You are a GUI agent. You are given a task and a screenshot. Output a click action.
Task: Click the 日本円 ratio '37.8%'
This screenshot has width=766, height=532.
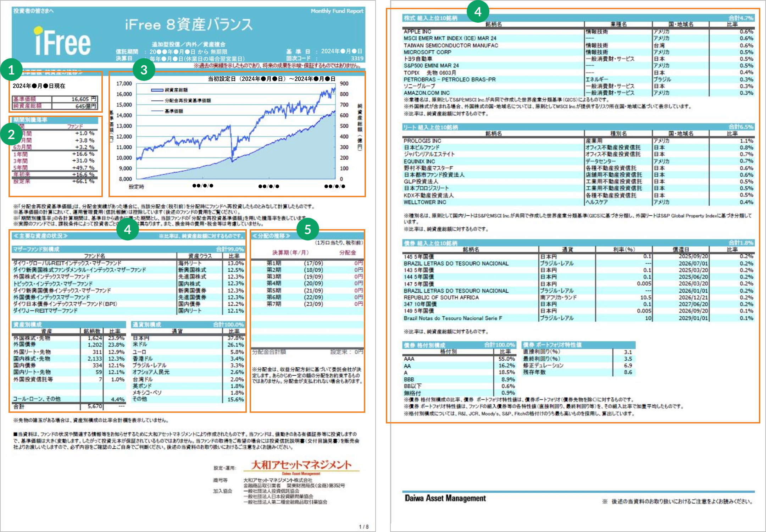pyautogui.click(x=235, y=338)
